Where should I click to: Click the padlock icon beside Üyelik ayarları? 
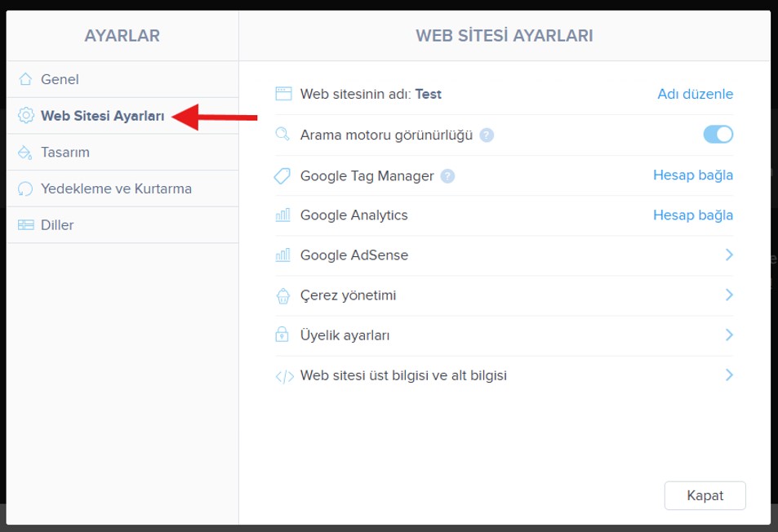(283, 335)
